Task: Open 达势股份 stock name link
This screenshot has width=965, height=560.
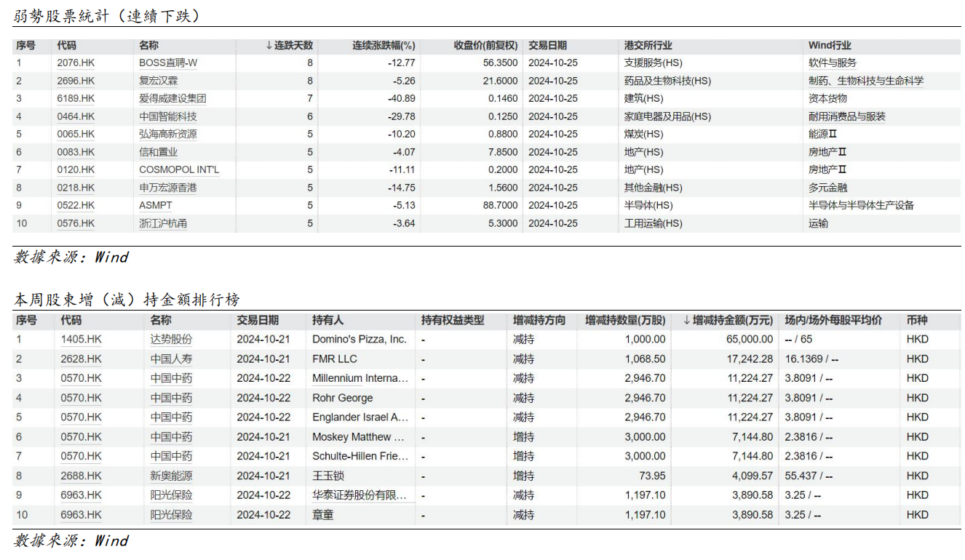Action: 171,340
